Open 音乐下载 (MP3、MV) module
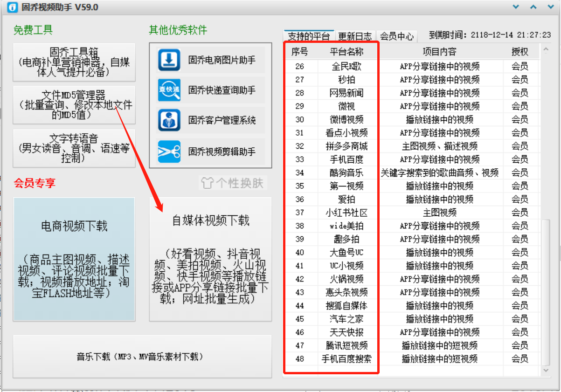 click(x=142, y=357)
